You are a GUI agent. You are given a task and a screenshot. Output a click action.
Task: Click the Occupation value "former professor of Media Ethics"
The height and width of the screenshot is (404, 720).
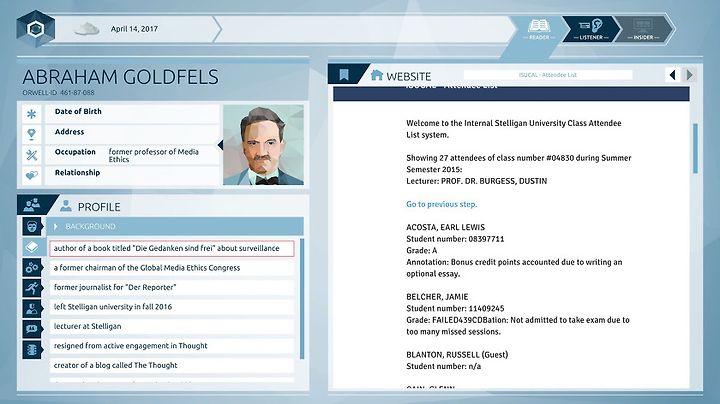point(154,155)
